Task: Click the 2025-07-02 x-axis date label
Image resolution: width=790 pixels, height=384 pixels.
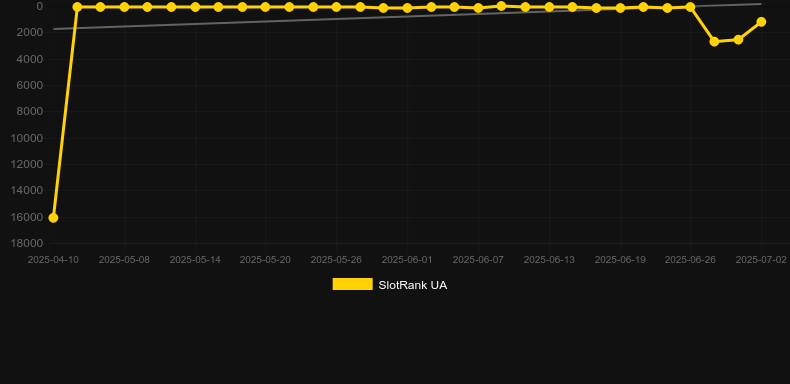Action: pyautogui.click(x=761, y=260)
